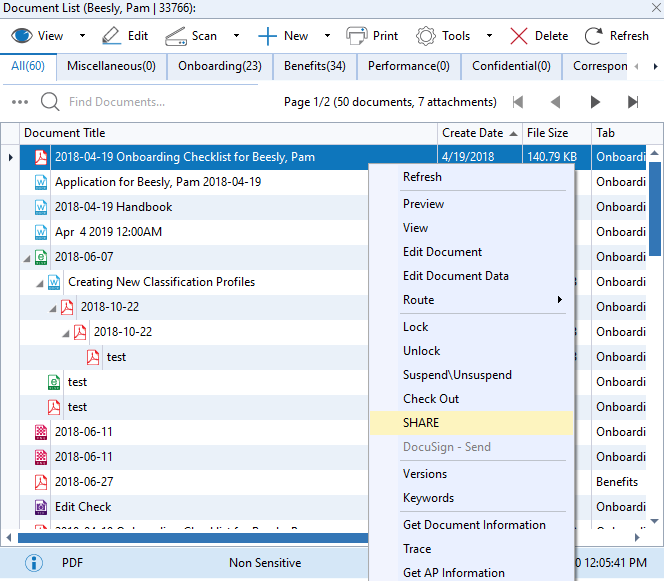Open the Scan dropdown arrow
Image resolution: width=664 pixels, height=581 pixels.
click(236, 36)
